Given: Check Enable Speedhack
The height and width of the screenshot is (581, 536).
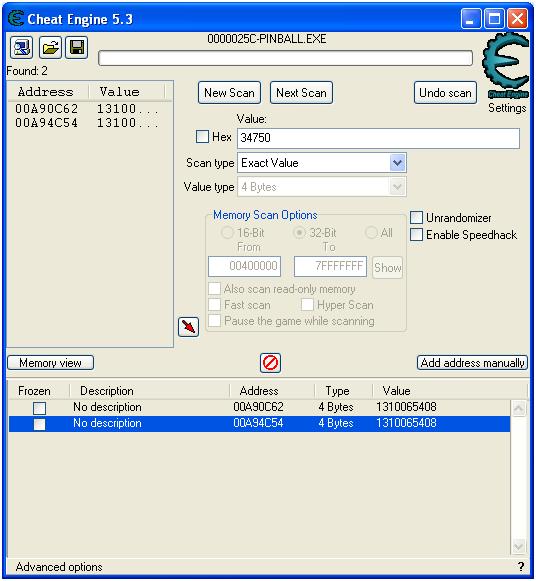Looking at the screenshot, I should coord(416,235).
